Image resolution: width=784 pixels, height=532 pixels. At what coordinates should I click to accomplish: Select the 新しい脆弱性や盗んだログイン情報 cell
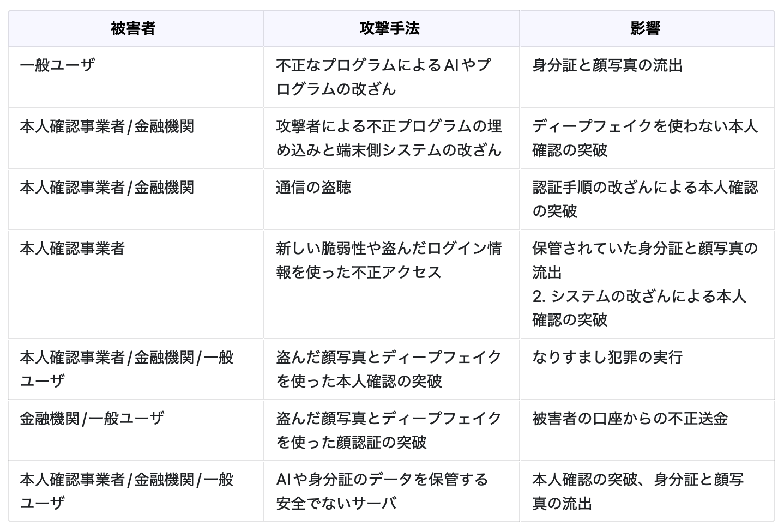click(x=388, y=260)
